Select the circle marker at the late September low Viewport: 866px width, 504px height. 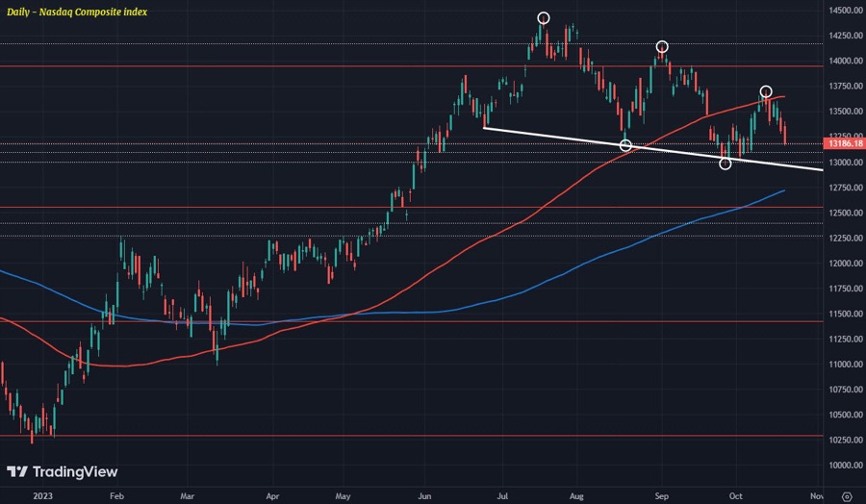click(726, 164)
